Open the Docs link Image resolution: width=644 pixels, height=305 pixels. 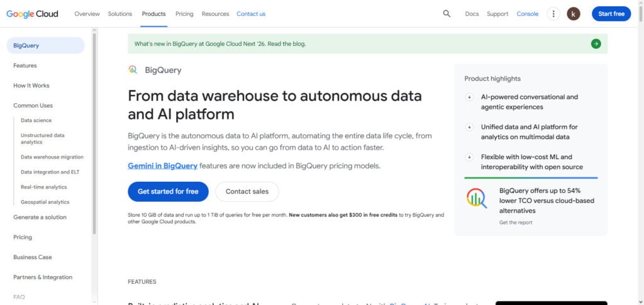tap(472, 14)
